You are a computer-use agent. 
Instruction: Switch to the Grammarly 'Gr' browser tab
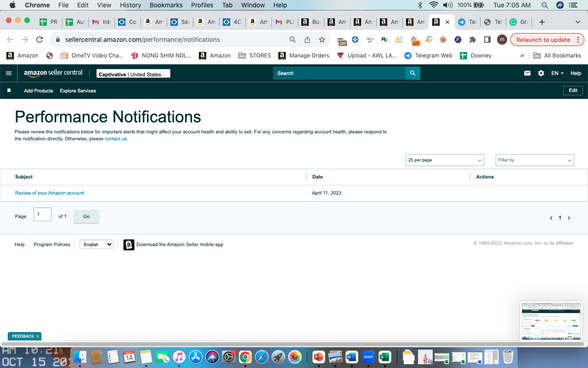518,22
